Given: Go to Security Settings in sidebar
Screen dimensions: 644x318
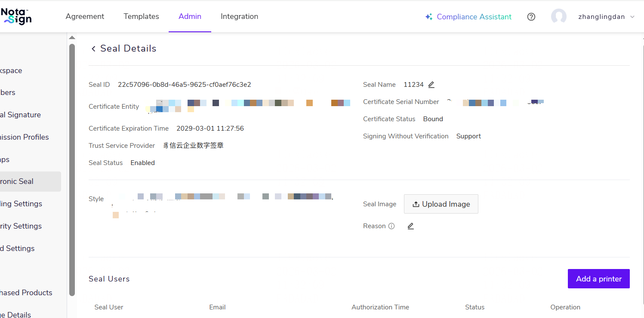Looking at the screenshot, I should click(21, 226).
